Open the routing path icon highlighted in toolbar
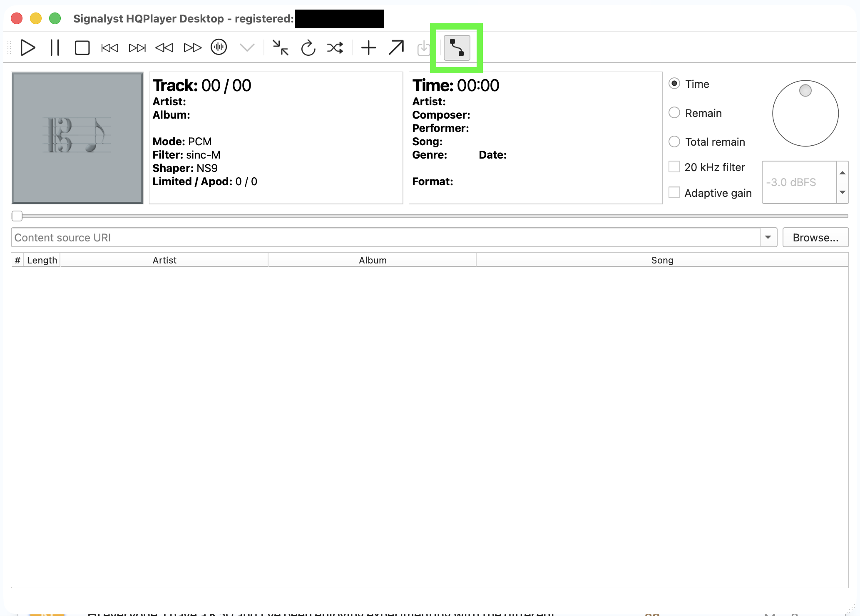860x616 pixels. (457, 48)
